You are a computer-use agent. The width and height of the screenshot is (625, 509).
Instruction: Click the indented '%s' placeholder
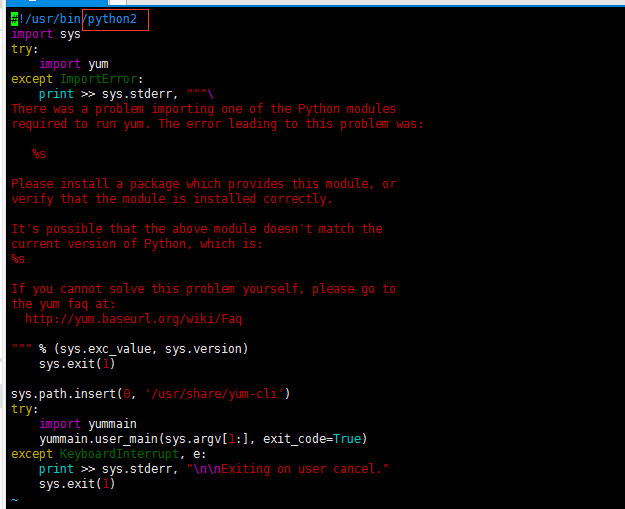coord(39,154)
